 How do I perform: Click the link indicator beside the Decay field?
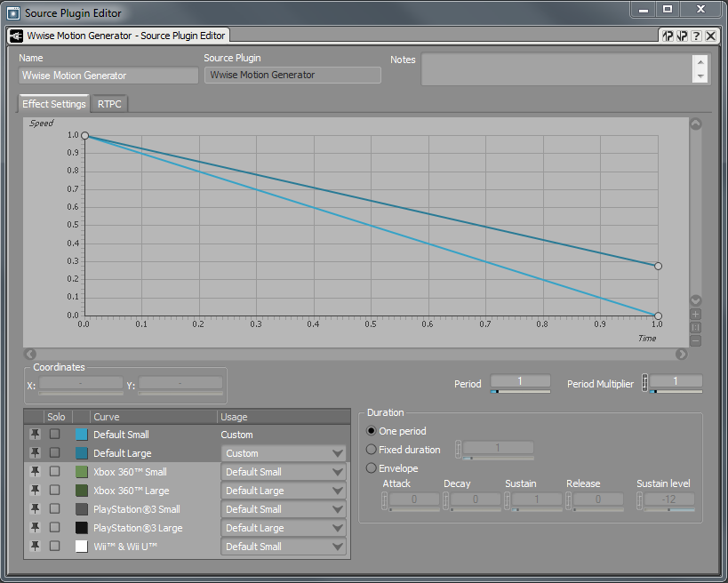click(x=445, y=500)
